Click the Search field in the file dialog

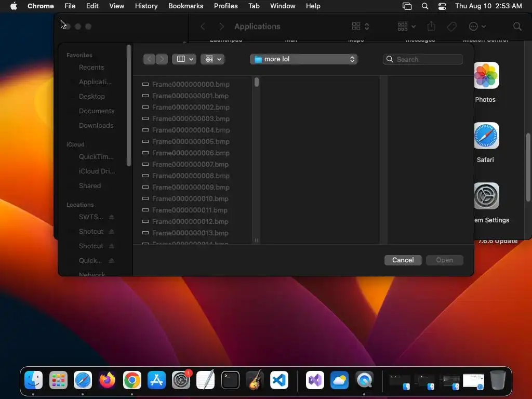coord(423,59)
